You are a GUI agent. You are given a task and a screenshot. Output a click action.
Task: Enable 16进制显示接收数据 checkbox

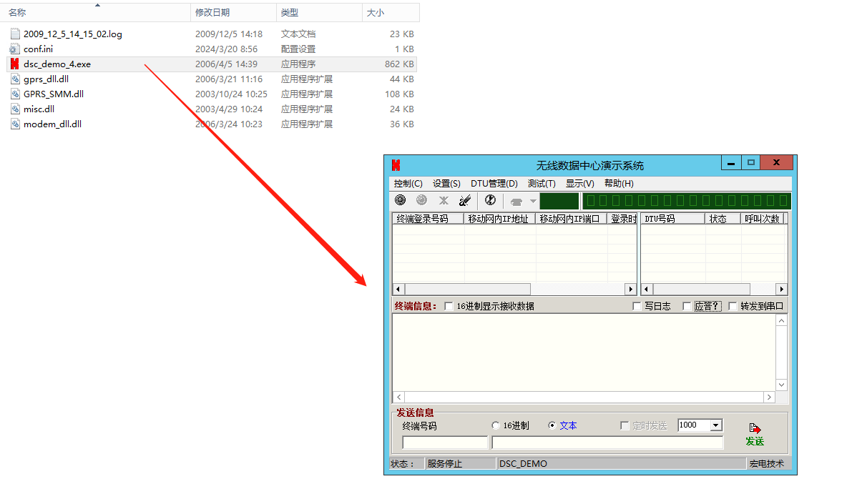(x=449, y=307)
